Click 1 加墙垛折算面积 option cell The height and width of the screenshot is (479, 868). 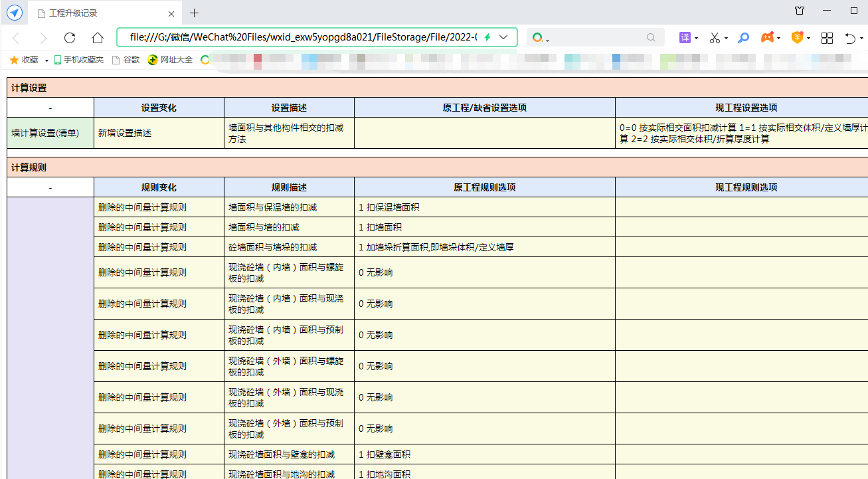(485, 247)
